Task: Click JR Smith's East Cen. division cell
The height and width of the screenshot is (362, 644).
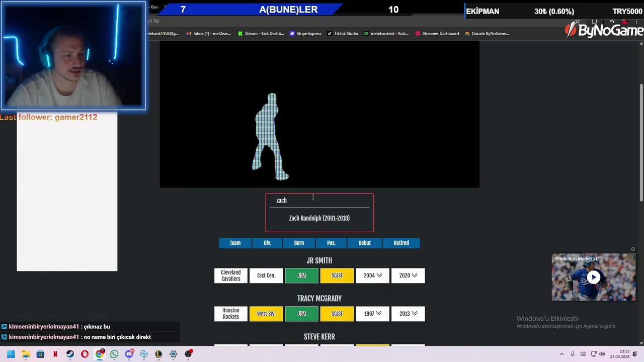Action: coord(266,276)
